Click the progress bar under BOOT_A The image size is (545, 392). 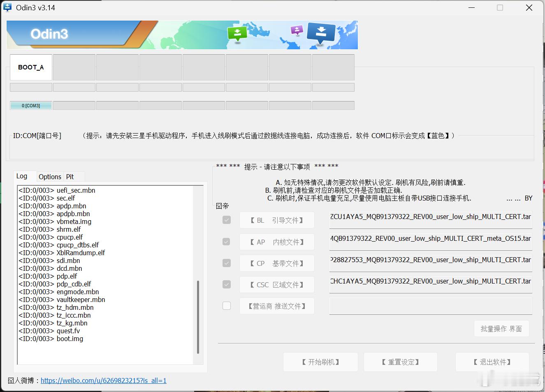(31, 87)
